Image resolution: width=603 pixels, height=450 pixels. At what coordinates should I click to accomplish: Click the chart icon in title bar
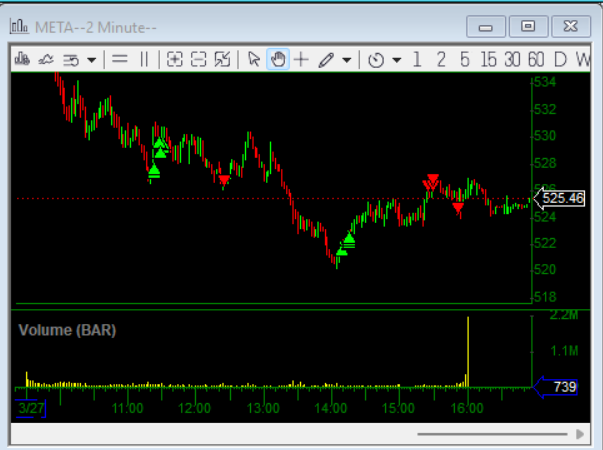[19, 27]
